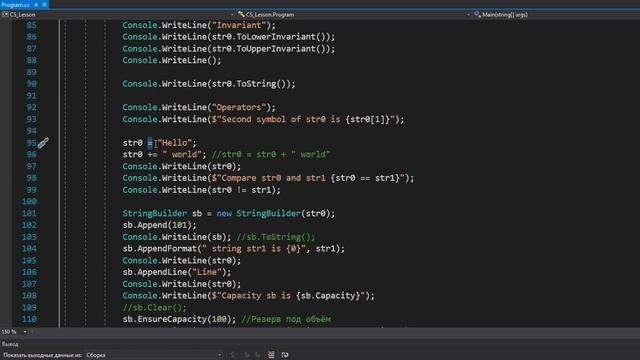This screenshot has height=360, width=640.
Task: Click line number 101 in the gutter
Action: 29,213
